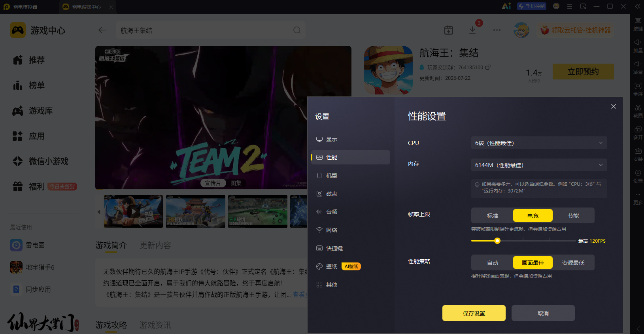Collapse the right sidebar with double-chevron icon
644x334 pixels.
coord(638,6)
